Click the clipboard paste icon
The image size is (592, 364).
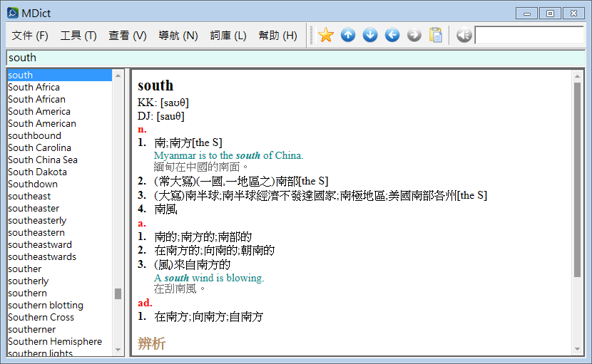point(436,35)
